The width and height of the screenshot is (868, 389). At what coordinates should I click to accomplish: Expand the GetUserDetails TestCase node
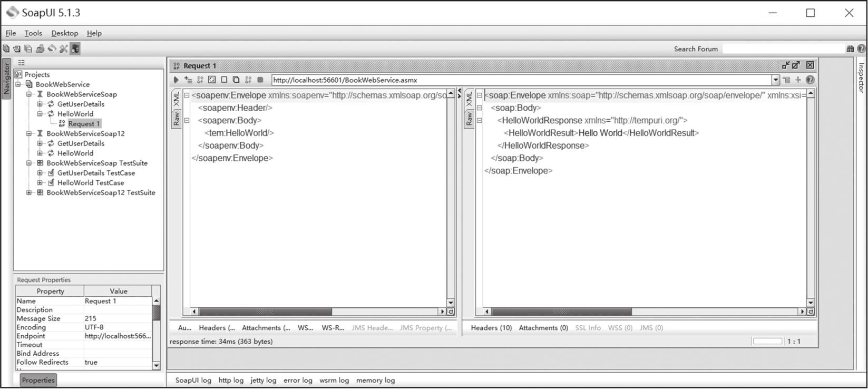40,173
